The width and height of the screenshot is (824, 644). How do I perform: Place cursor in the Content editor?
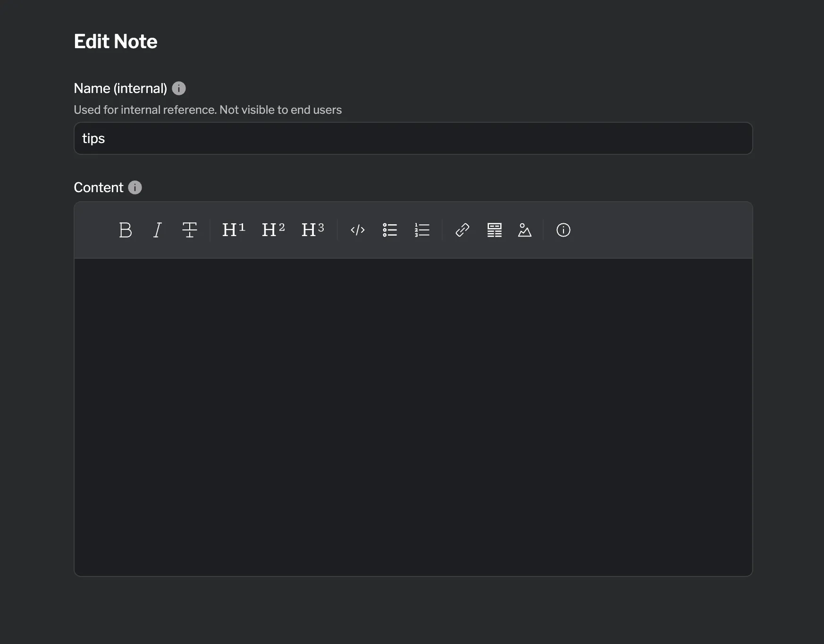coord(413,415)
